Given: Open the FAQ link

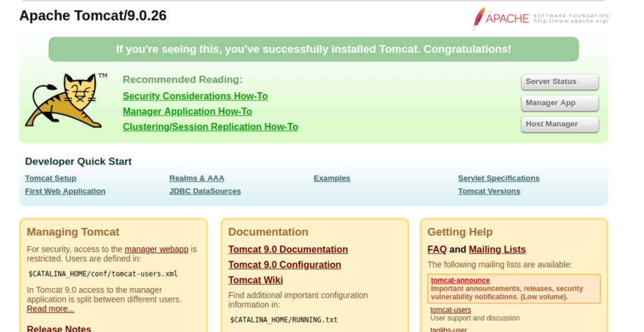Looking at the screenshot, I should point(437,249).
